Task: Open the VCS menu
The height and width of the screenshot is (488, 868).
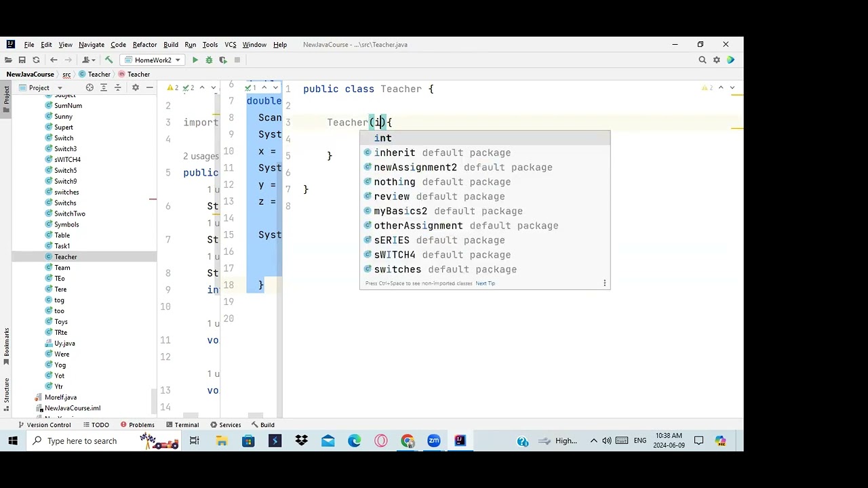Action: (x=231, y=45)
